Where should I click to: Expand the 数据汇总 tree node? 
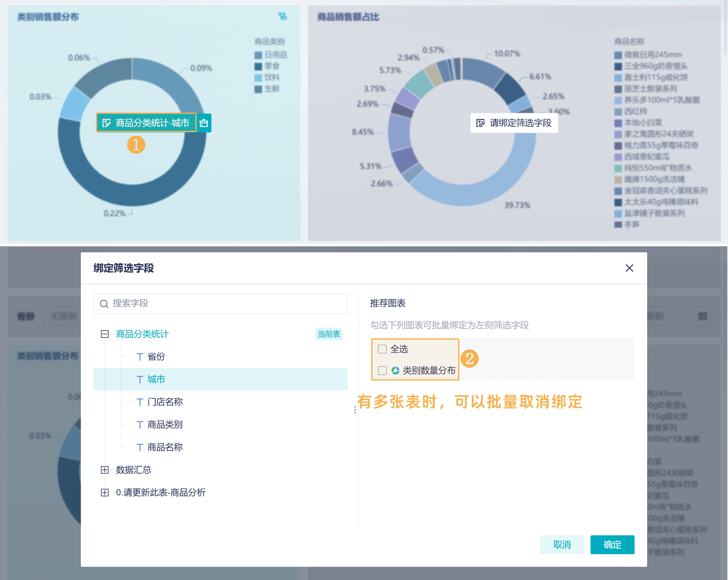coord(105,470)
